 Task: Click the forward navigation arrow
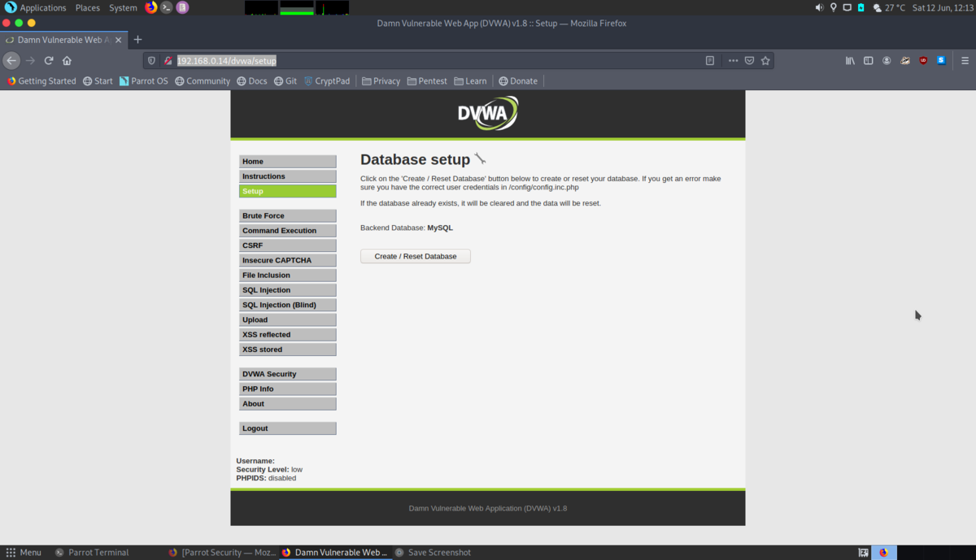pos(30,60)
